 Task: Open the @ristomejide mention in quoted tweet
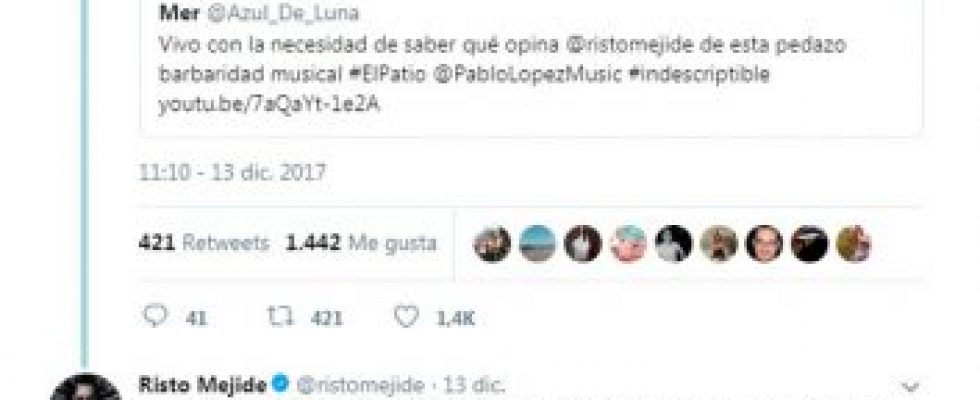click(624, 45)
